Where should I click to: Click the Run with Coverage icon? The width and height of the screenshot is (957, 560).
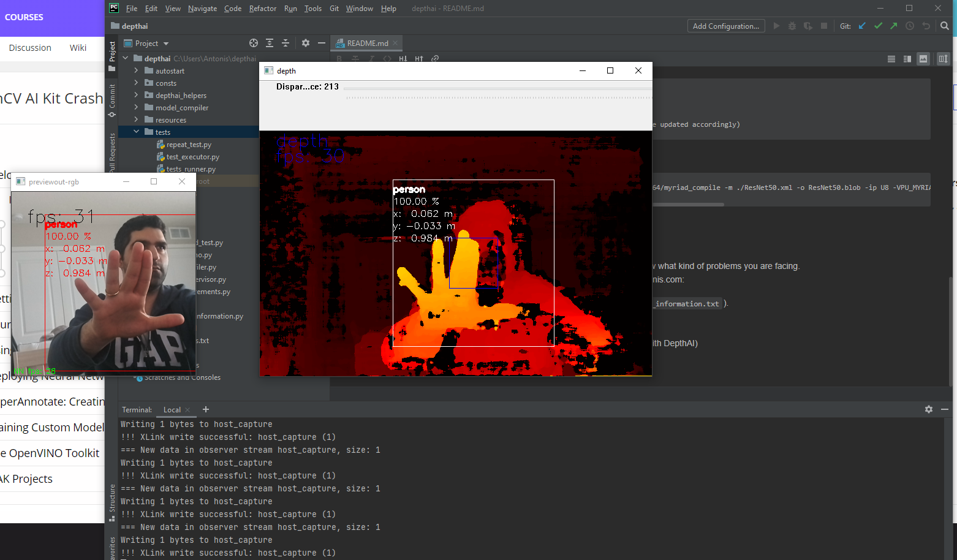[808, 26]
